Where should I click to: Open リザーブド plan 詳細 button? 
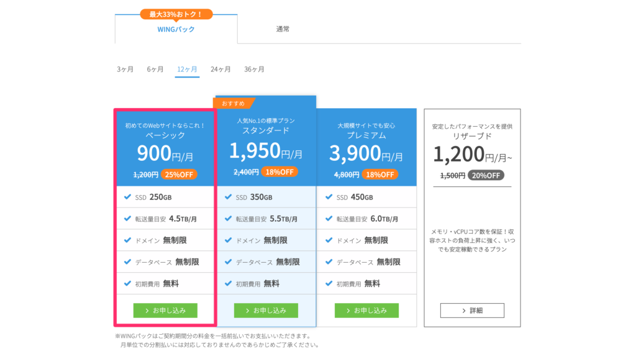(x=472, y=311)
